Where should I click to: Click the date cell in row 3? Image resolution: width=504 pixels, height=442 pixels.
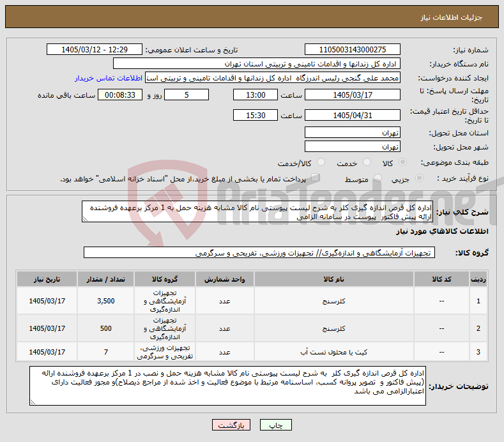click(47, 352)
